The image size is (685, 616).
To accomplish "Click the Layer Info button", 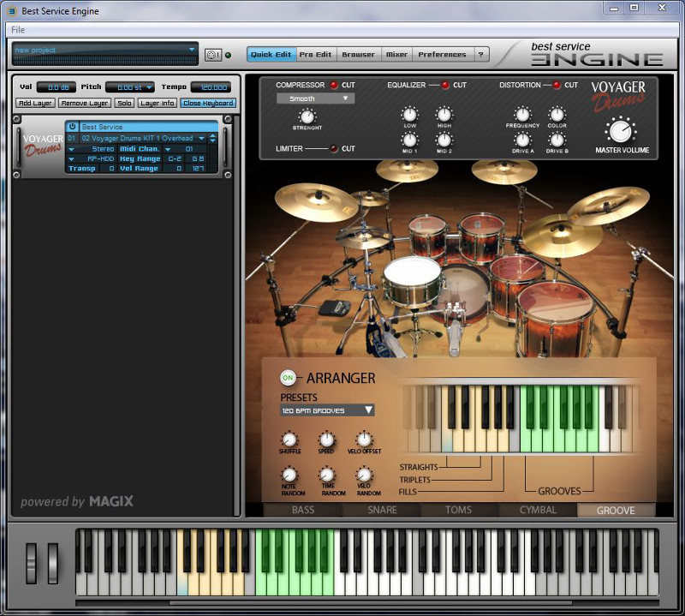I will [x=158, y=103].
